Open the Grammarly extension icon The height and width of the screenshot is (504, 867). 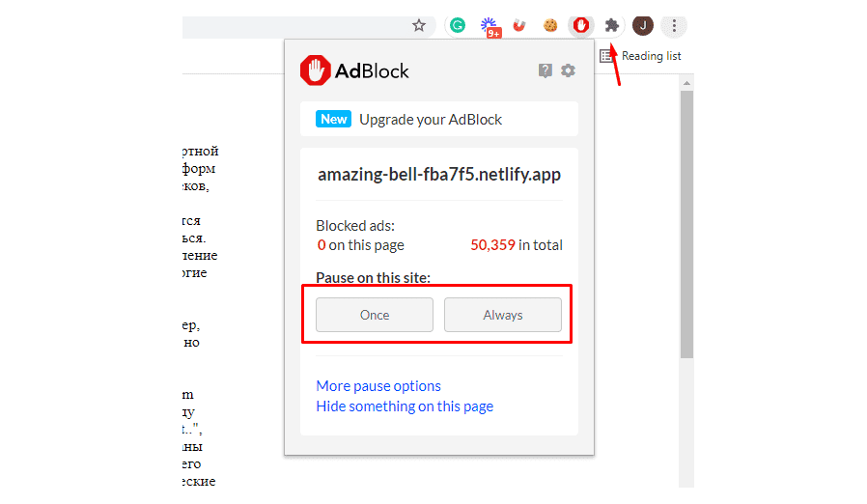458,25
